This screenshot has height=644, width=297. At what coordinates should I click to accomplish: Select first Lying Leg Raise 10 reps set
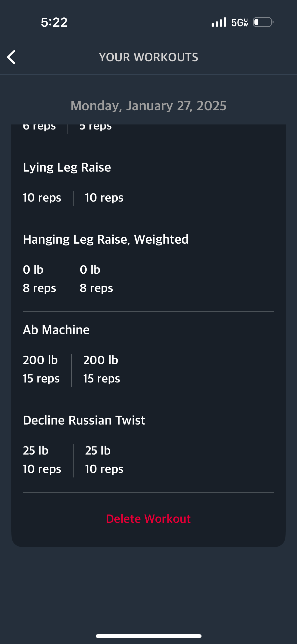(42, 198)
